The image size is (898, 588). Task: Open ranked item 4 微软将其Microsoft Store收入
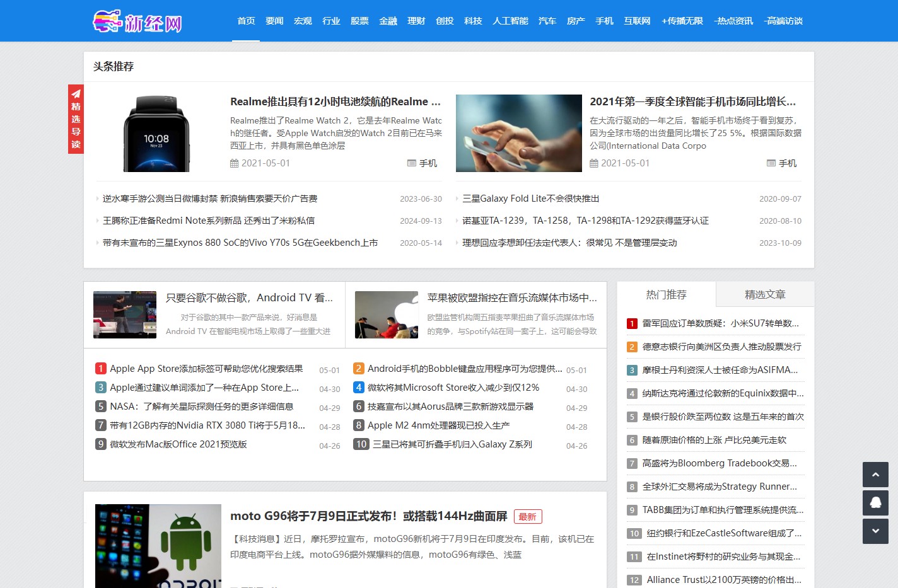click(x=453, y=388)
